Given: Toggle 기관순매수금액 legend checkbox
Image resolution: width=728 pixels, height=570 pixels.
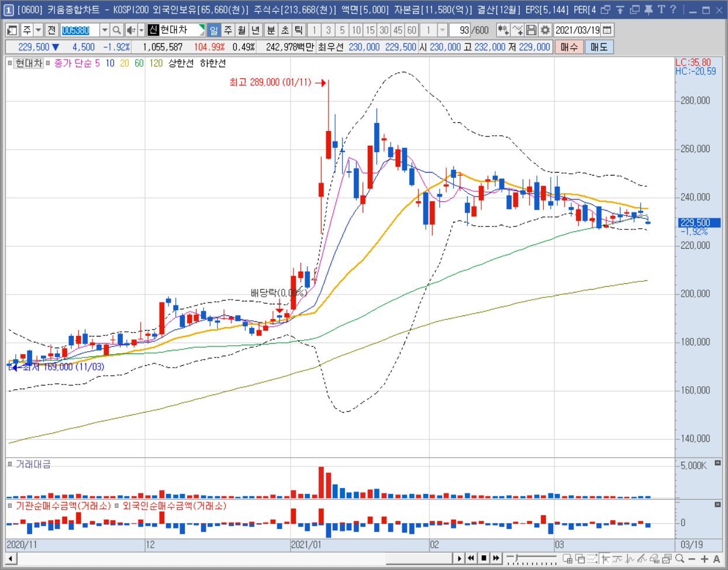Looking at the screenshot, I should click(x=10, y=506).
